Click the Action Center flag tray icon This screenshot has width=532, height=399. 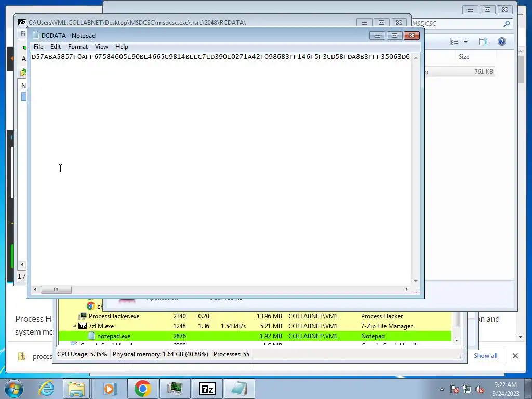[x=455, y=389]
